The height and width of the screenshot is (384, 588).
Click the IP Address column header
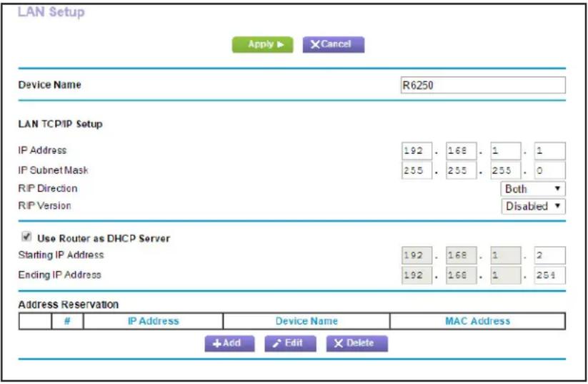pyautogui.click(x=153, y=321)
